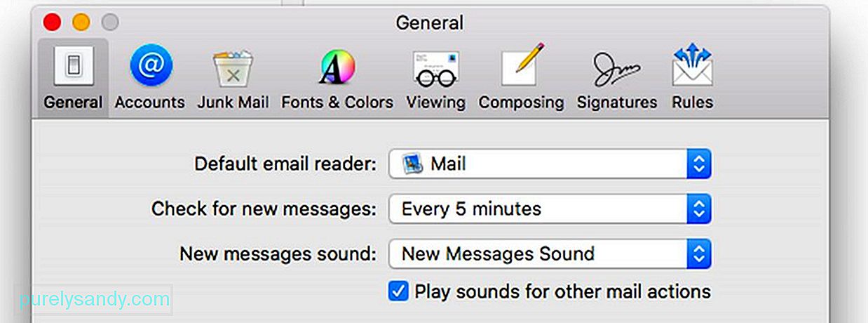The width and height of the screenshot is (868, 323).
Task: Click the General window title bar
Action: (430, 22)
